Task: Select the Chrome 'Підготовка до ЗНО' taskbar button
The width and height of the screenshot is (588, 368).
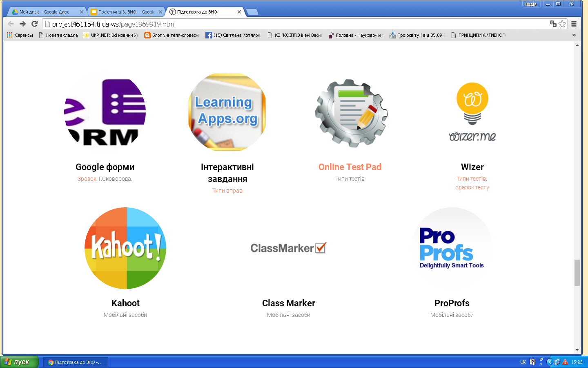Action: pyautogui.click(x=76, y=362)
